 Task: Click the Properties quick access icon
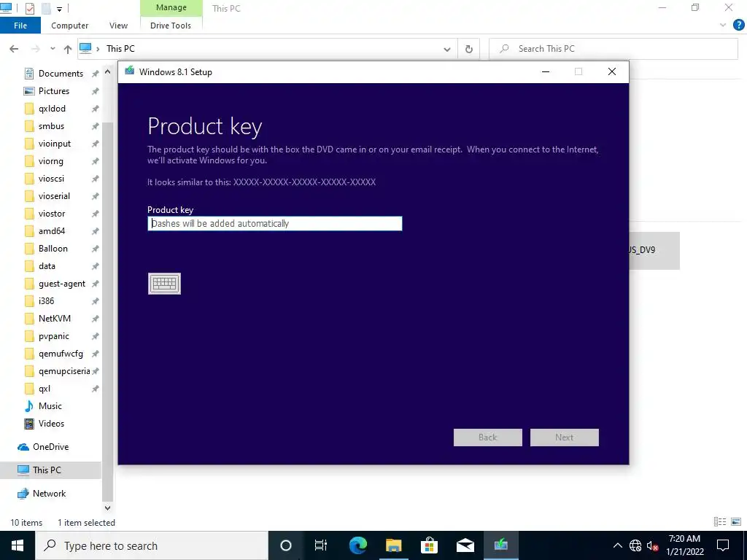29,8
